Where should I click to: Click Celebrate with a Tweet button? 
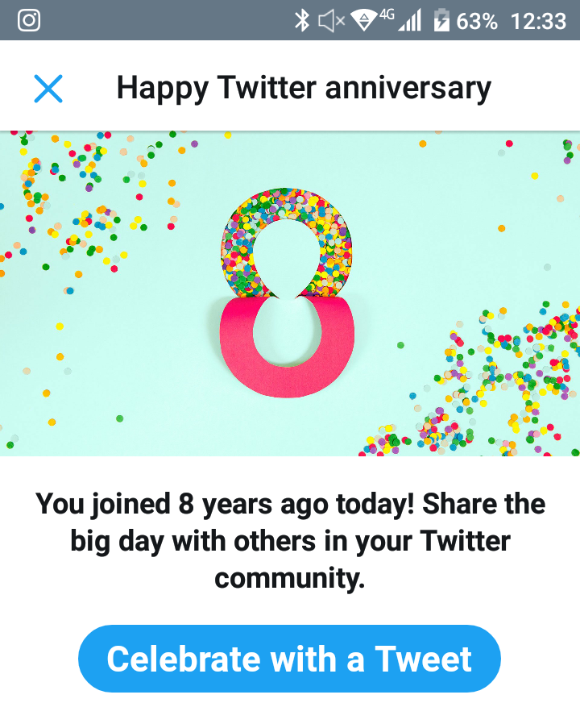click(x=289, y=659)
